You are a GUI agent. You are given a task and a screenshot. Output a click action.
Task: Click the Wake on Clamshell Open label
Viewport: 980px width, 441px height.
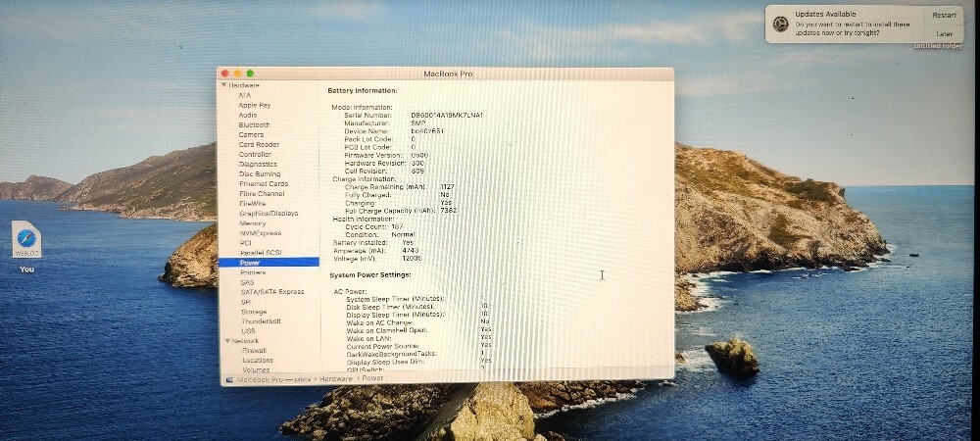coord(387,330)
